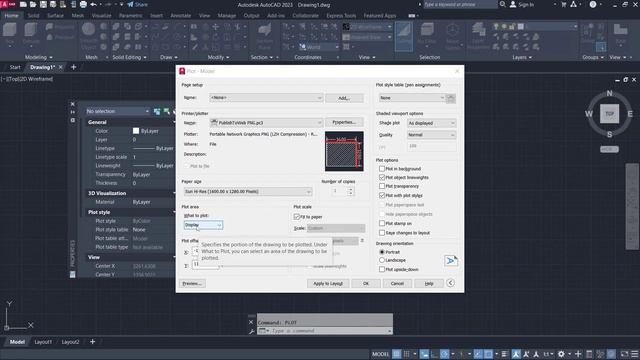640x360 pixels.
Task: Click the Plot printer icon in quick access toolbar
Action: tap(83, 4)
